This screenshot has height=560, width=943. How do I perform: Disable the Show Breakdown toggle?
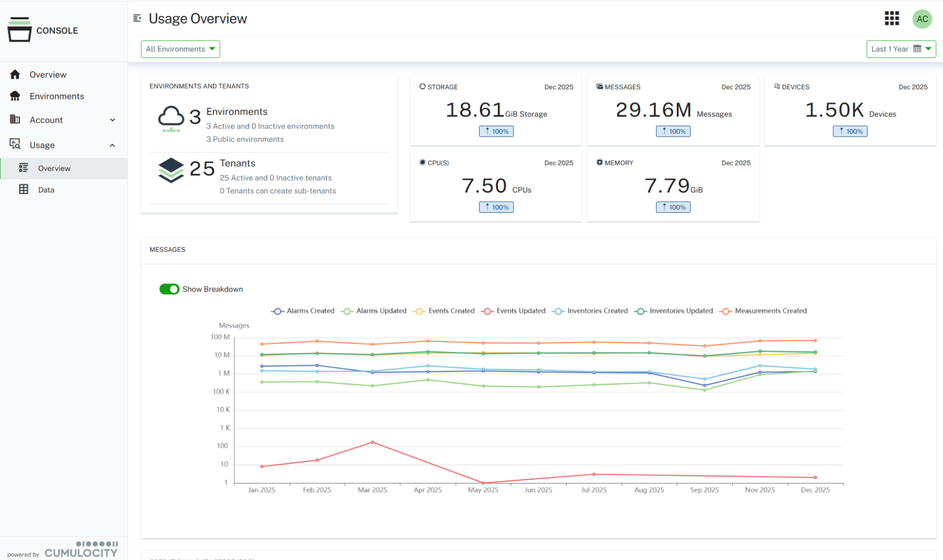[x=169, y=289]
